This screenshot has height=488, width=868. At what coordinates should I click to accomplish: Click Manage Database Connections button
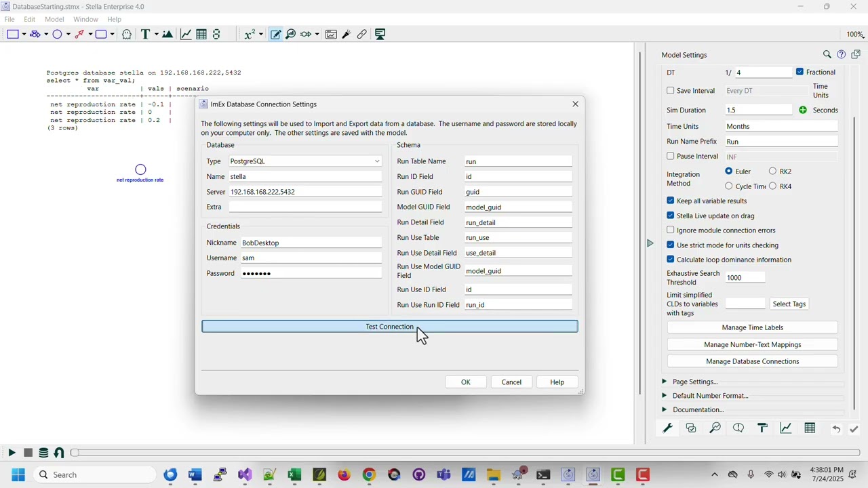(753, 361)
